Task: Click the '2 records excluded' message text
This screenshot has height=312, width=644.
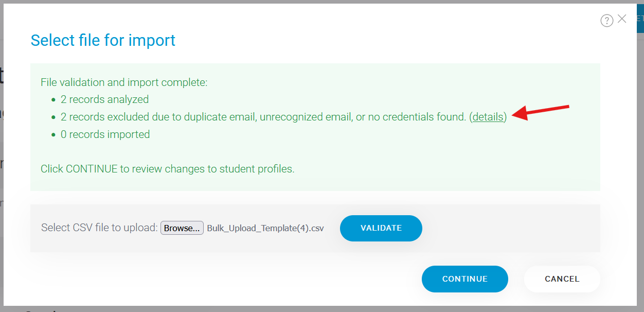Action: [263, 117]
